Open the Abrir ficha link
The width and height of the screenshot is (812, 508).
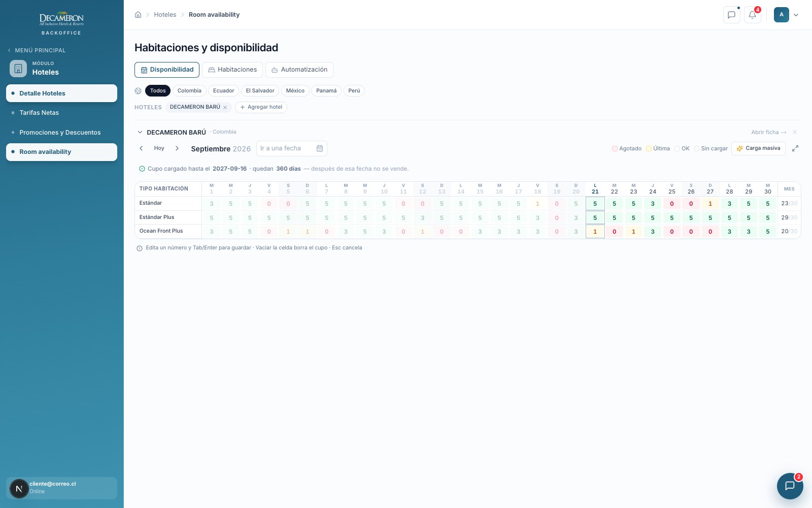coord(769,132)
